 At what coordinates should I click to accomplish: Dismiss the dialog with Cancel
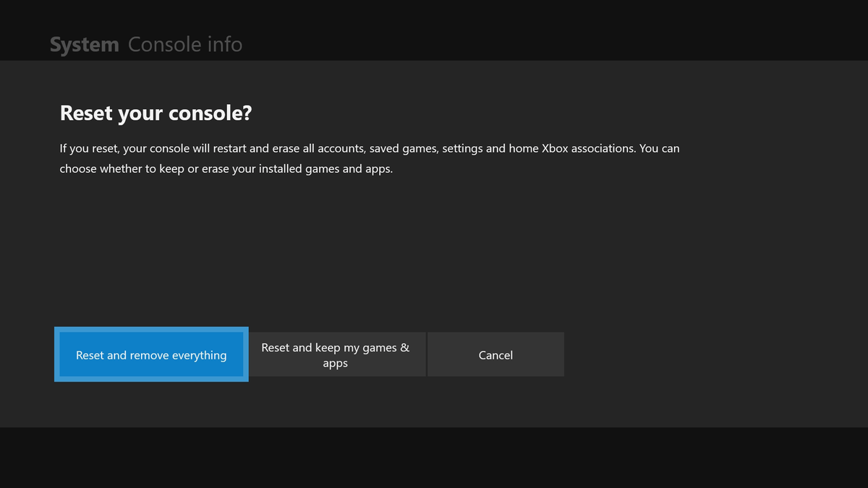click(495, 354)
